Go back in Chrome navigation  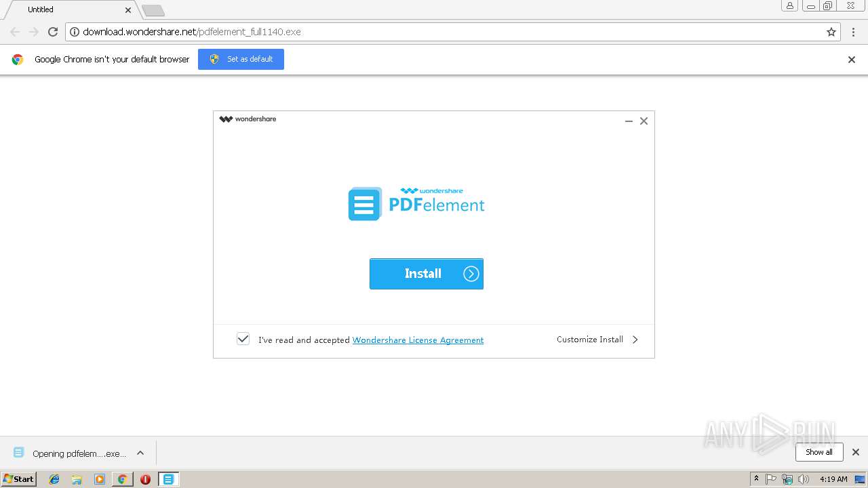coord(15,32)
